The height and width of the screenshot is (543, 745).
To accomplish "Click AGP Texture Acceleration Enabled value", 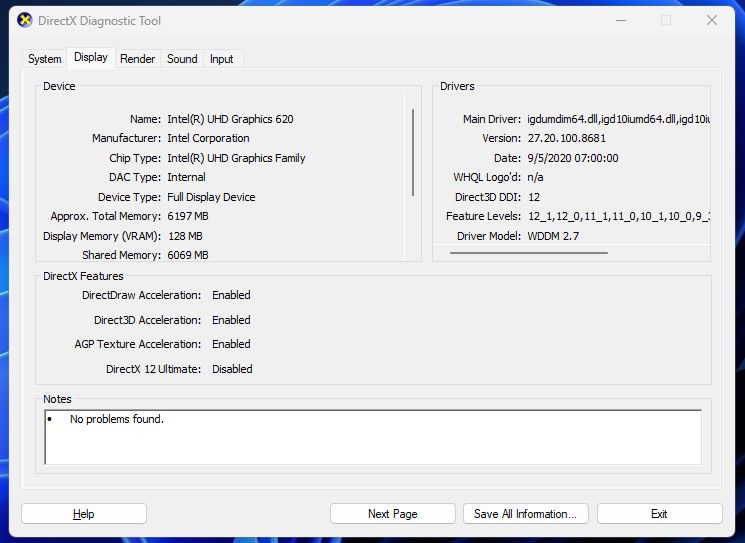I will click(231, 344).
